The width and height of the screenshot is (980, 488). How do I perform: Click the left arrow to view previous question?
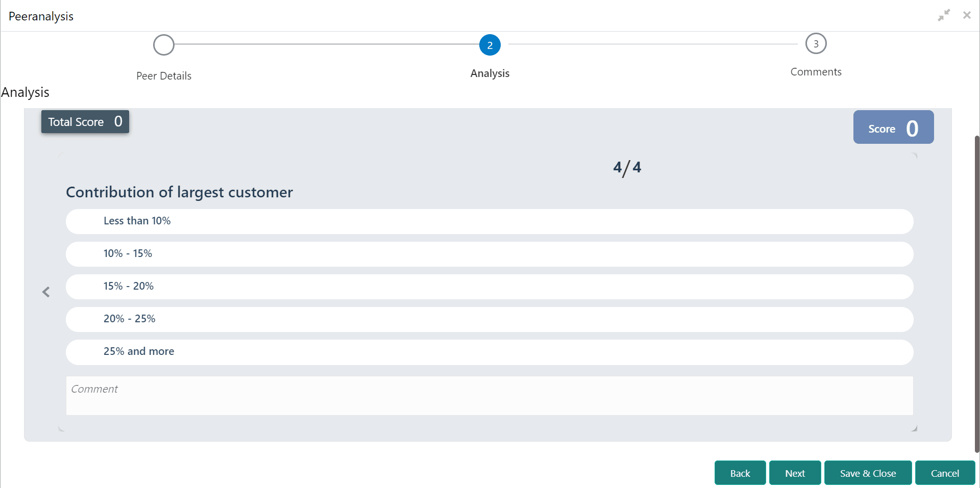(x=46, y=292)
